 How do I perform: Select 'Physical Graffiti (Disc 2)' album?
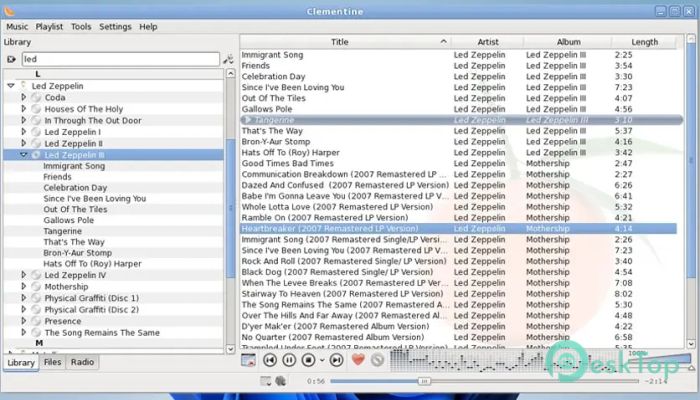pos(92,309)
